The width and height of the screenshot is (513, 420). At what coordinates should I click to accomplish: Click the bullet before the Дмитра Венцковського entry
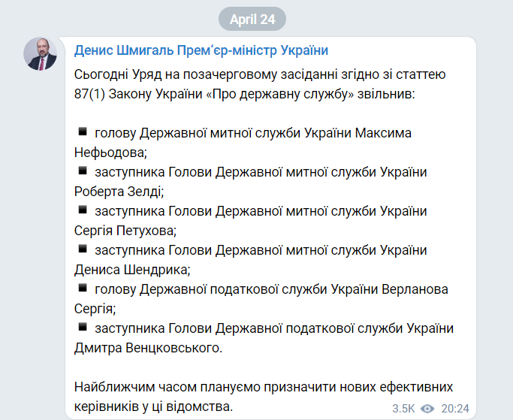(x=82, y=327)
